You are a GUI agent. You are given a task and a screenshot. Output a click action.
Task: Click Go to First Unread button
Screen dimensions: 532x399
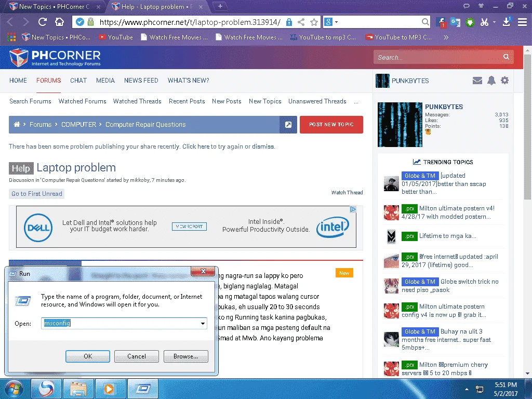pyautogui.click(x=37, y=194)
